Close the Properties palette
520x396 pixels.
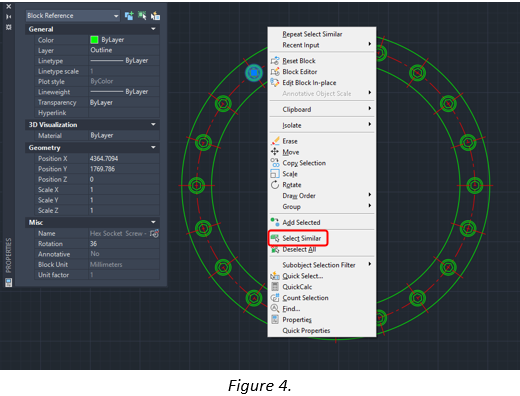(x=9, y=6)
